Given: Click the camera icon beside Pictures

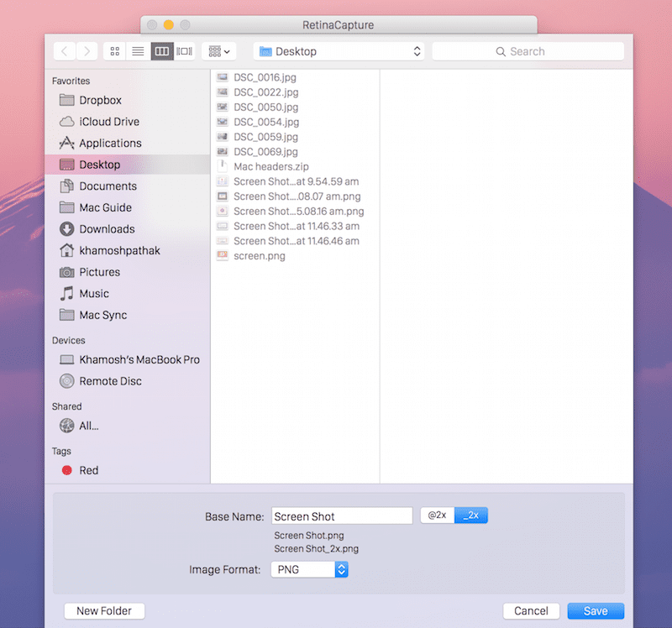Looking at the screenshot, I should click(66, 272).
